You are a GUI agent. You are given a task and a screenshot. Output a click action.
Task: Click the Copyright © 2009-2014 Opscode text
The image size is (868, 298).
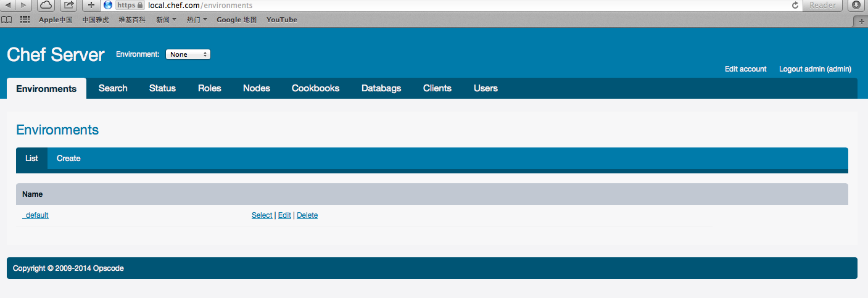68,268
